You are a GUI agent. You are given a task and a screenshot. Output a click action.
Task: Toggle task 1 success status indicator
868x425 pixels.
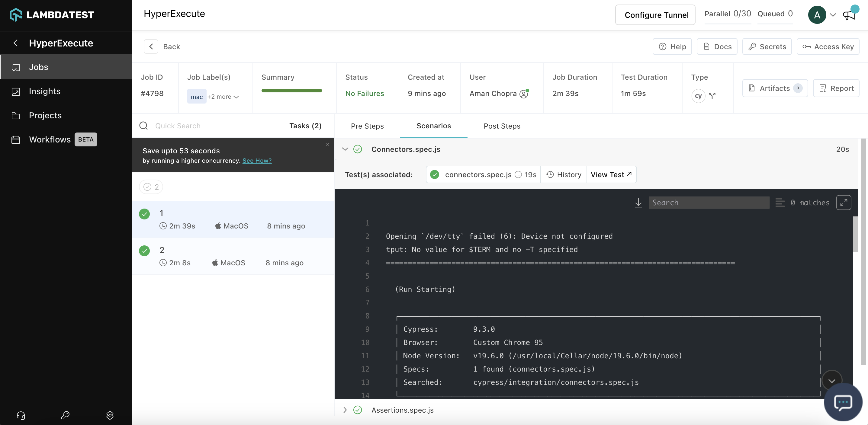tap(144, 213)
